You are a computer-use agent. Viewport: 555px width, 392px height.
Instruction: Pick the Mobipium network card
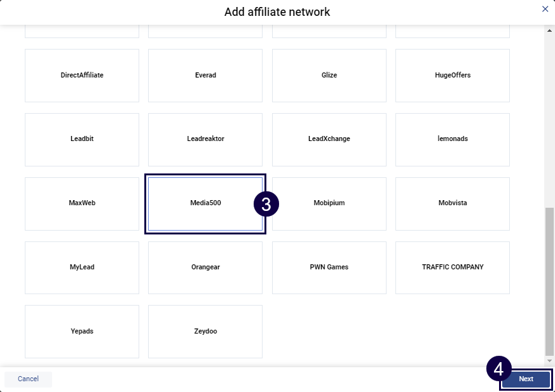[329, 203]
